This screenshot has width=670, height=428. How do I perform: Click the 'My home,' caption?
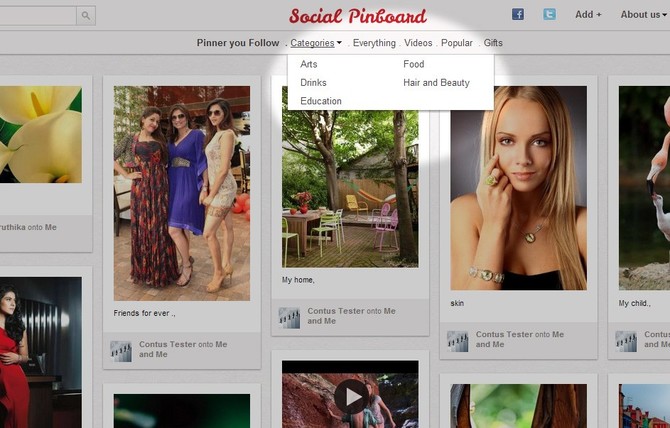[x=298, y=280]
